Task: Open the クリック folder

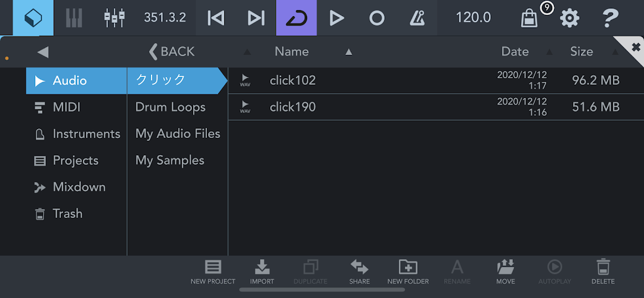Action: (x=177, y=81)
